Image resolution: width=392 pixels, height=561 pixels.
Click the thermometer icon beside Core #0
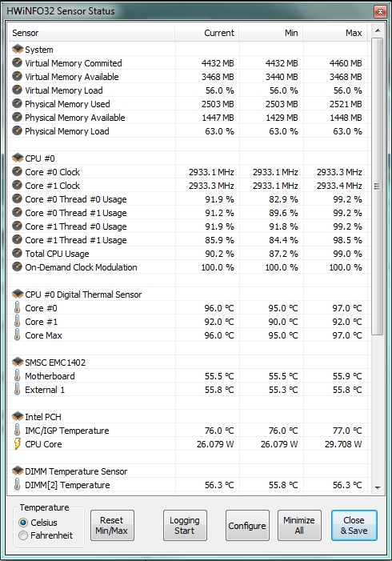click(17, 307)
